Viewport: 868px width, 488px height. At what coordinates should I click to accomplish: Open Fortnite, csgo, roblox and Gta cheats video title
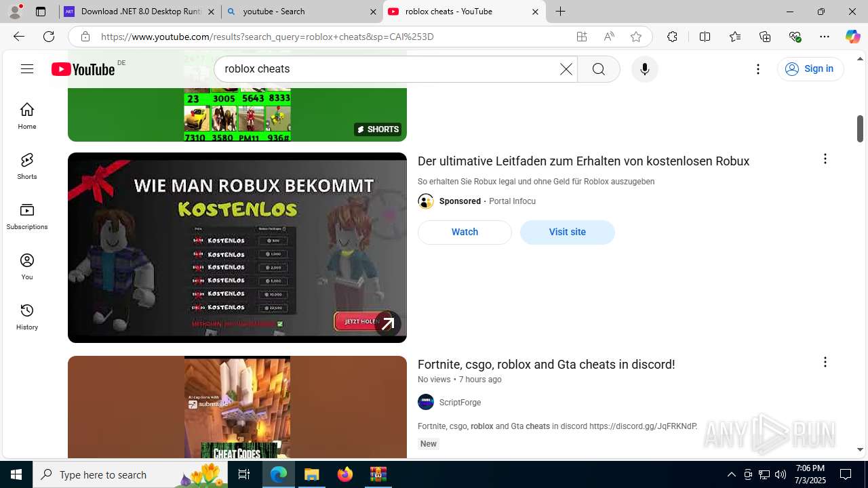tap(546, 365)
